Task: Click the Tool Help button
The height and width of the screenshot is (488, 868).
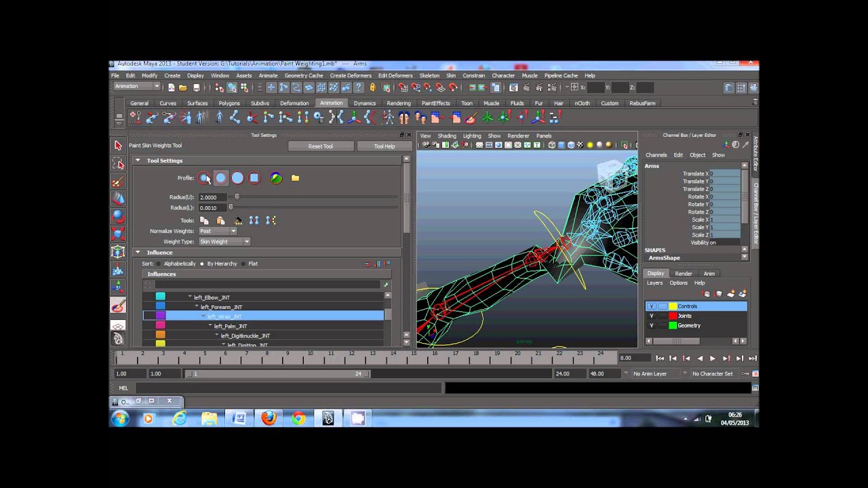Action: [384, 146]
